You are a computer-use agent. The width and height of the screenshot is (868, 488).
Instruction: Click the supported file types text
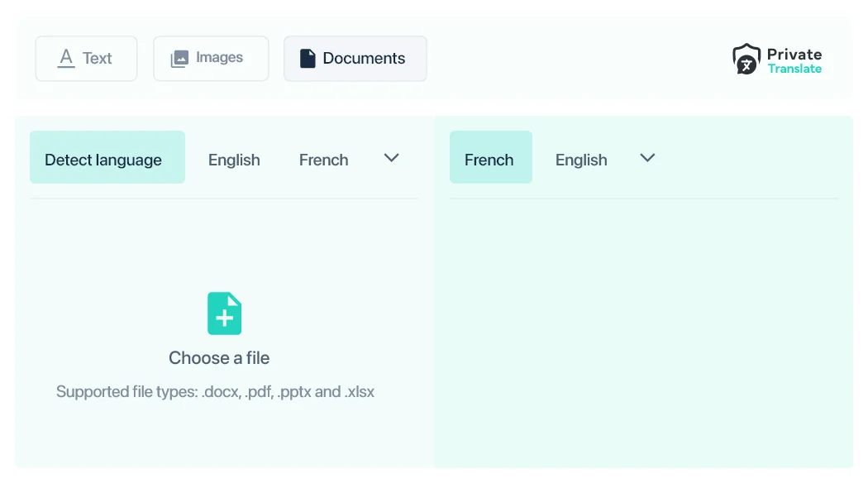215,392
